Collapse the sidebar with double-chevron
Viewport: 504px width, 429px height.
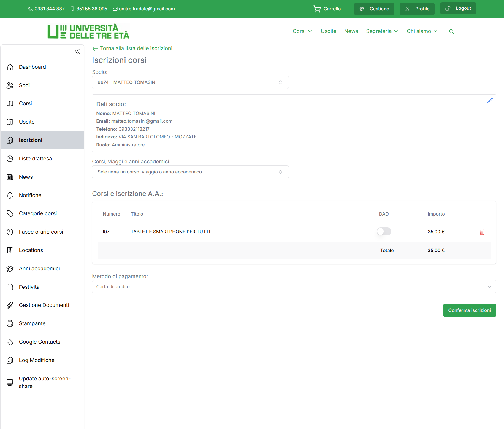pyautogui.click(x=77, y=51)
